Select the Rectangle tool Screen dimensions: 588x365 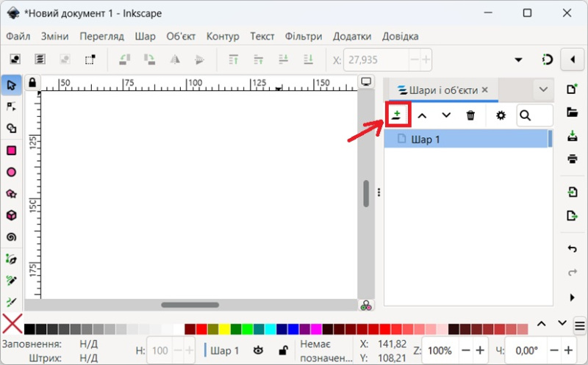click(x=11, y=151)
